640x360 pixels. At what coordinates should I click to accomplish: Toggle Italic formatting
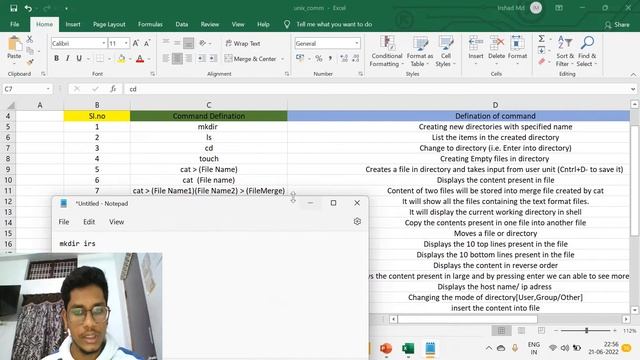point(67,59)
